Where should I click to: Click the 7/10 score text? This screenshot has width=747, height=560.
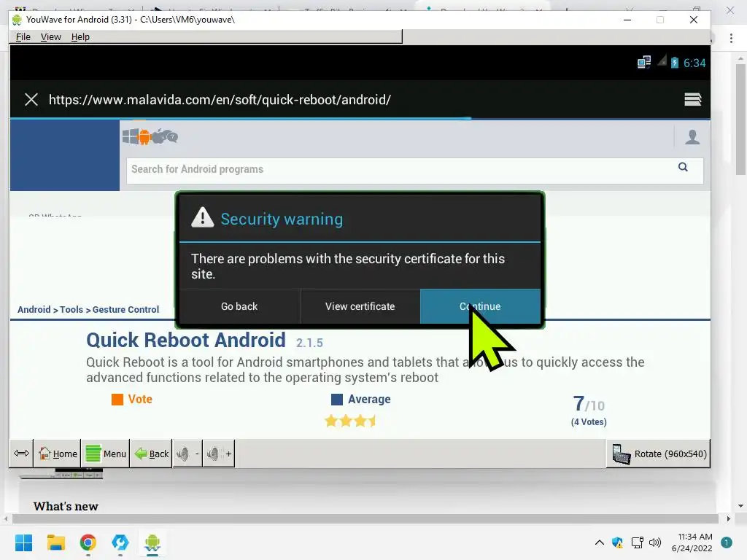(x=589, y=404)
